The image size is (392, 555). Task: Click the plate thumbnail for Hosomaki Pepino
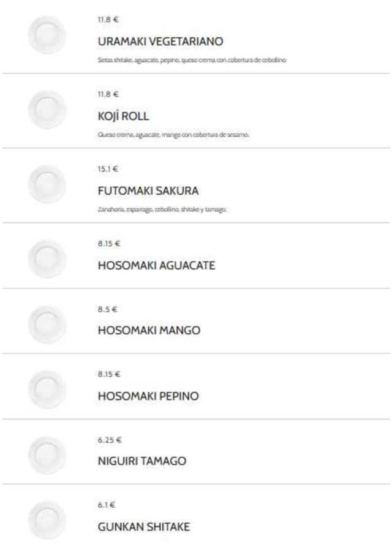pos(47,390)
